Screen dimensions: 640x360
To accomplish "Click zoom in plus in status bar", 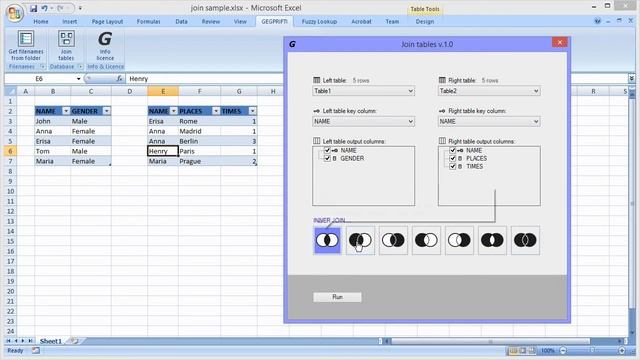I will coord(622,351).
